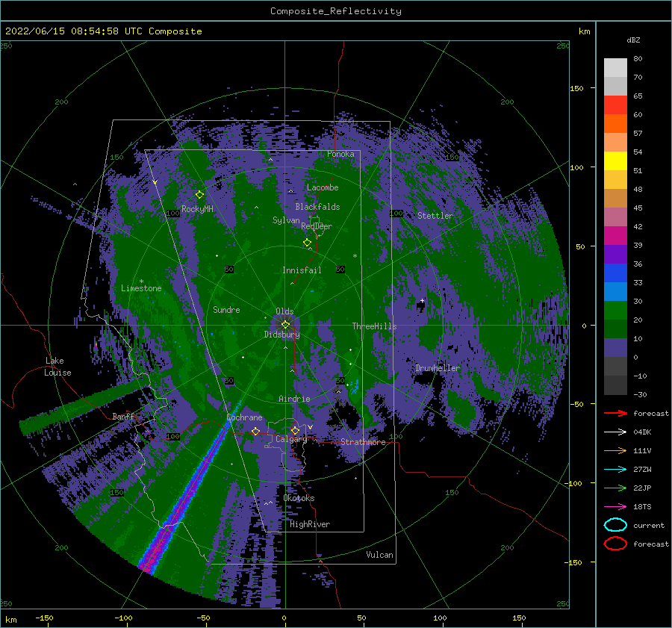Viewport: 672px width, 628px height.
Task: Click the dBZ scale heading
Action: (633, 40)
